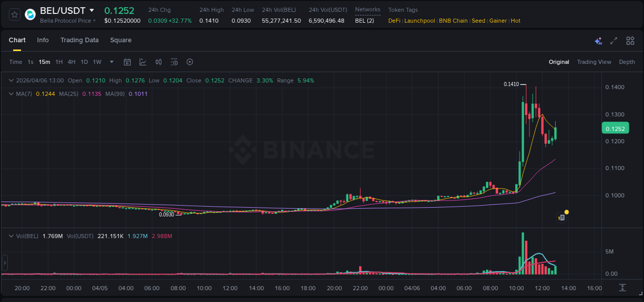Image resolution: width=644 pixels, height=302 pixels.
Task: Switch to the Original chart view
Action: (559, 62)
